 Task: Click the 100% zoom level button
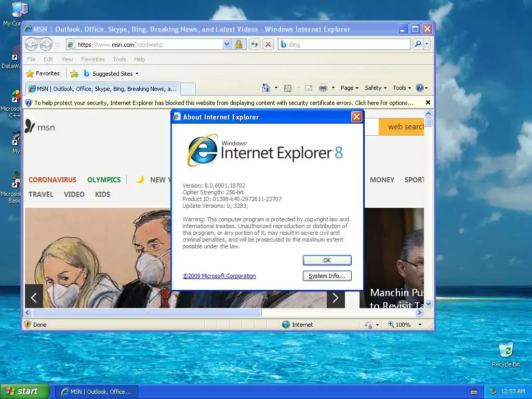(400, 325)
